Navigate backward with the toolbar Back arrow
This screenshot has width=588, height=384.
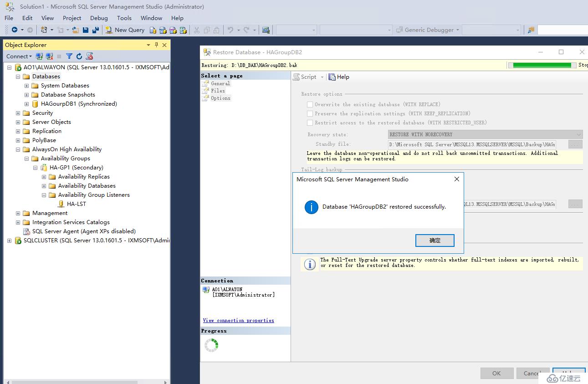(x=15, y=30)
